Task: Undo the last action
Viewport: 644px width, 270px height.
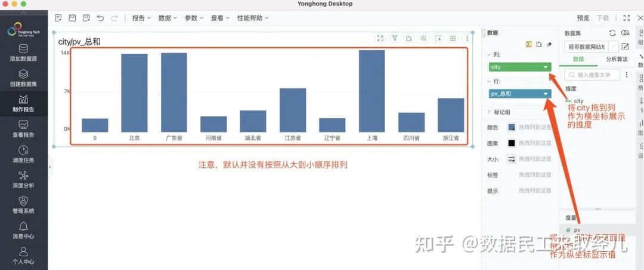Action: pyautogui.click(x=100, y=18)
